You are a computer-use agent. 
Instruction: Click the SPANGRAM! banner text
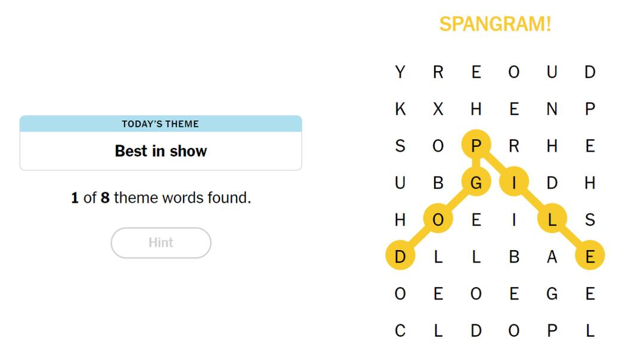click(x=495, y=23)
